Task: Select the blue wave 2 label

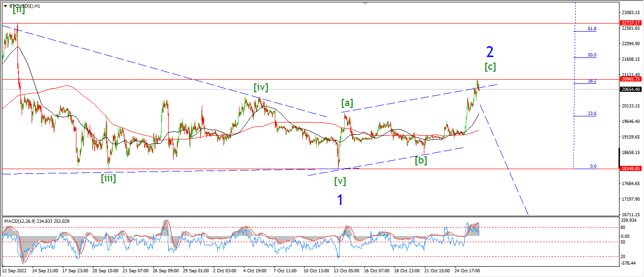Action: [490, 52]
